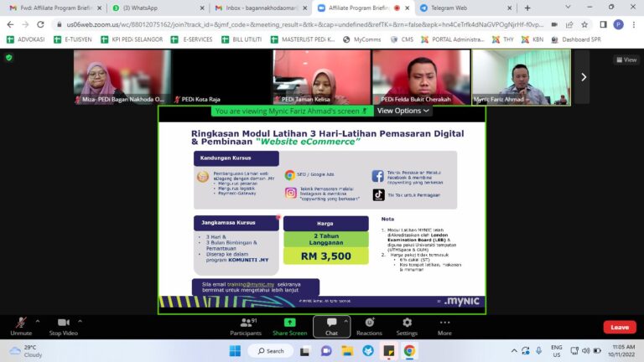Leave the meeting
Viewport: 644px width, 362px height.
tap(620, 327)
